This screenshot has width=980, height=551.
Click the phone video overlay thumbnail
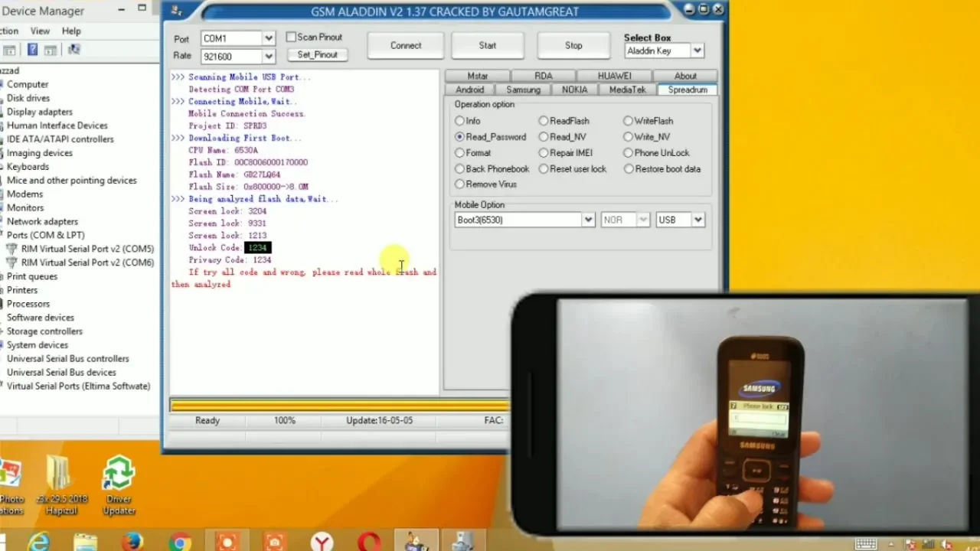click(746, 413)
